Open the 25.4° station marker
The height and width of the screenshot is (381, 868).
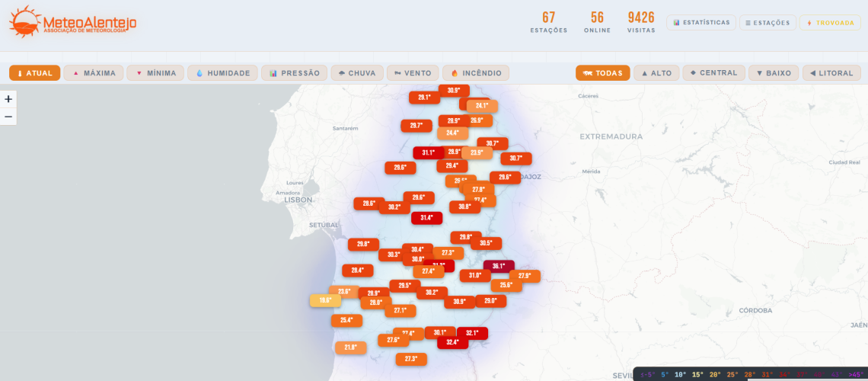pyautogui.click(x=346, y=320)
